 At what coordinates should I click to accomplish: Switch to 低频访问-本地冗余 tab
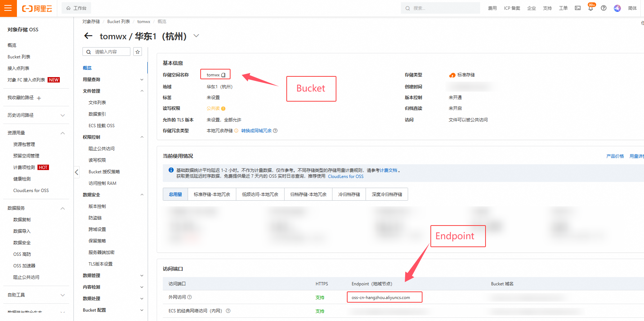click(260, 194)
